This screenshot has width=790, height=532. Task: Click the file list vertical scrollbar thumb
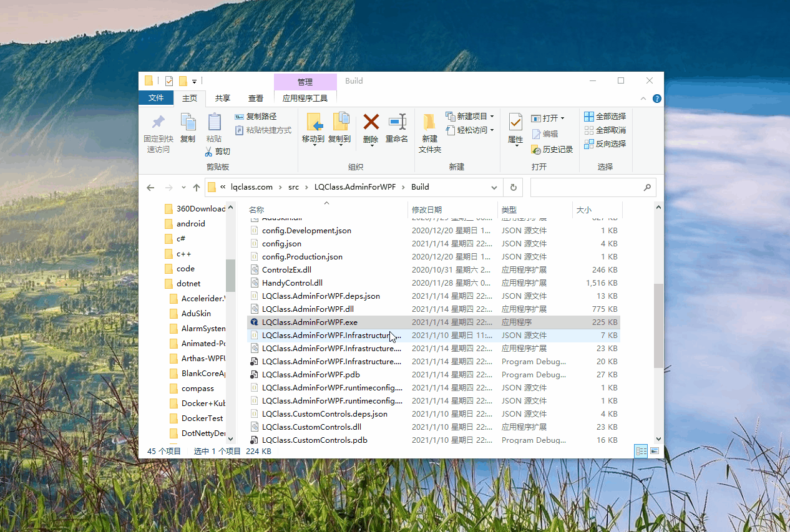coord(658,326)
